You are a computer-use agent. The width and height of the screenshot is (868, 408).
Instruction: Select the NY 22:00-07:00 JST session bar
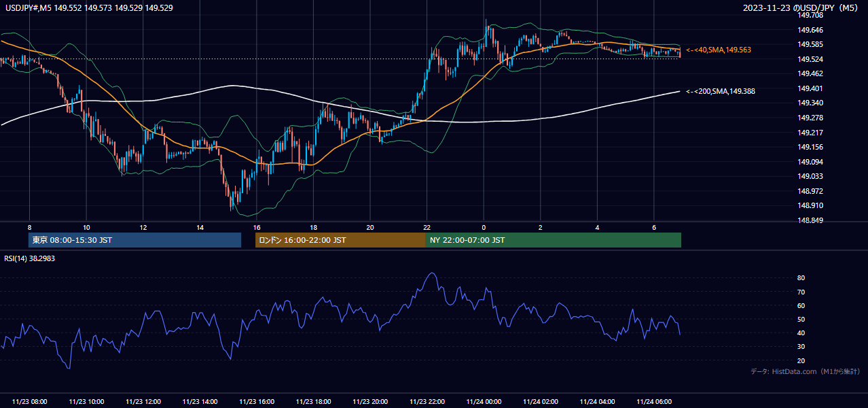coord(554,240)
